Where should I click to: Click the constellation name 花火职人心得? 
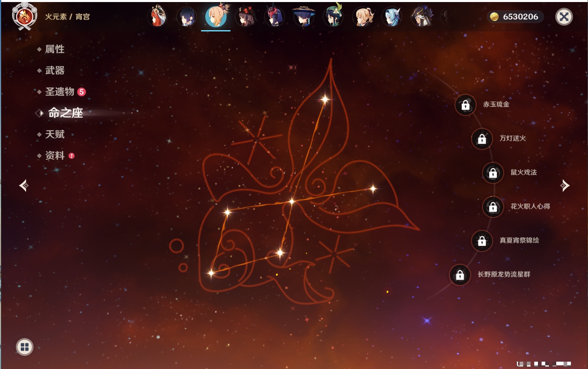[x=530, y=206]
